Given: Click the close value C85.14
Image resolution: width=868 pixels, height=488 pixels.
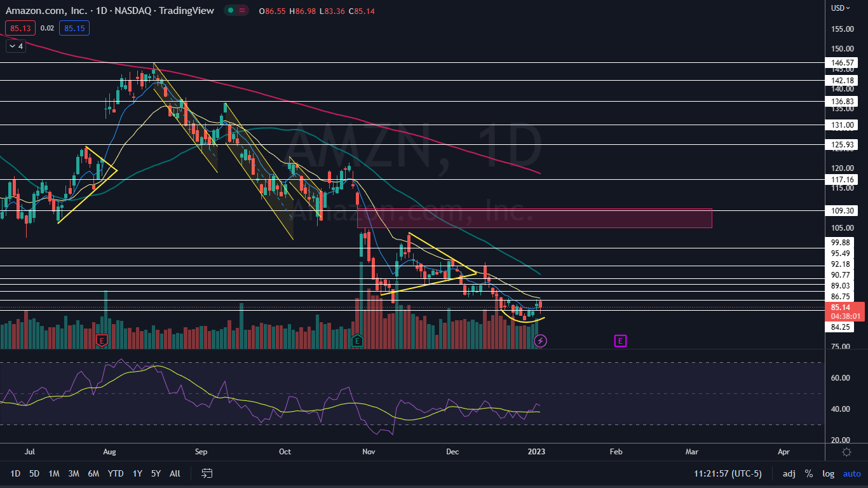Looking at the screenshot, I should [360, 11].
